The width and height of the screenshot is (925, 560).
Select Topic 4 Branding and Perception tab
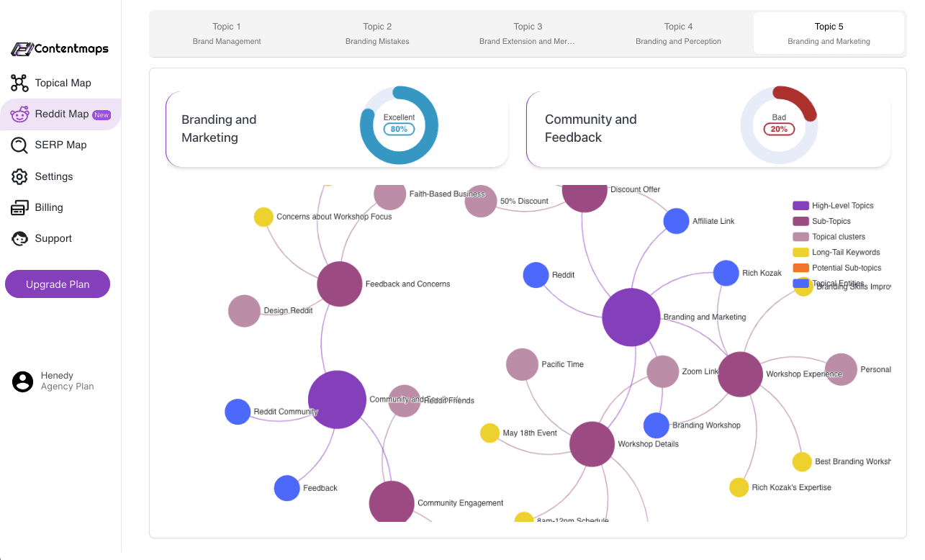[x=678, y=34]
